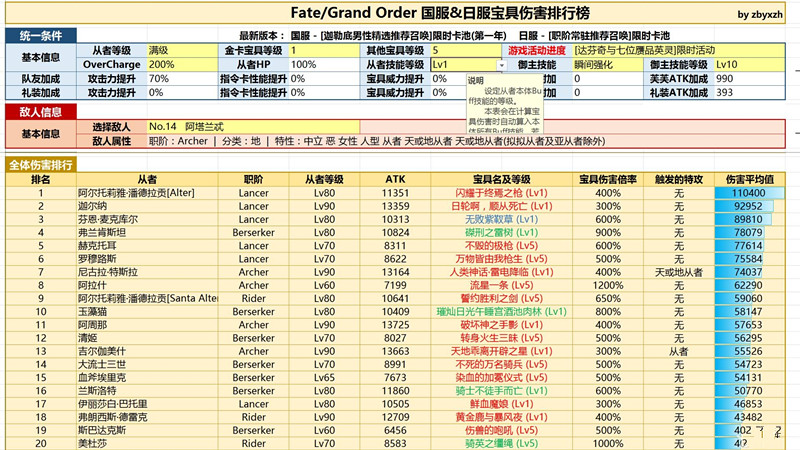
Task: Select the 御主技能等级 Lv10 cell
Action: pyautogui.click(x=749, y=65)
